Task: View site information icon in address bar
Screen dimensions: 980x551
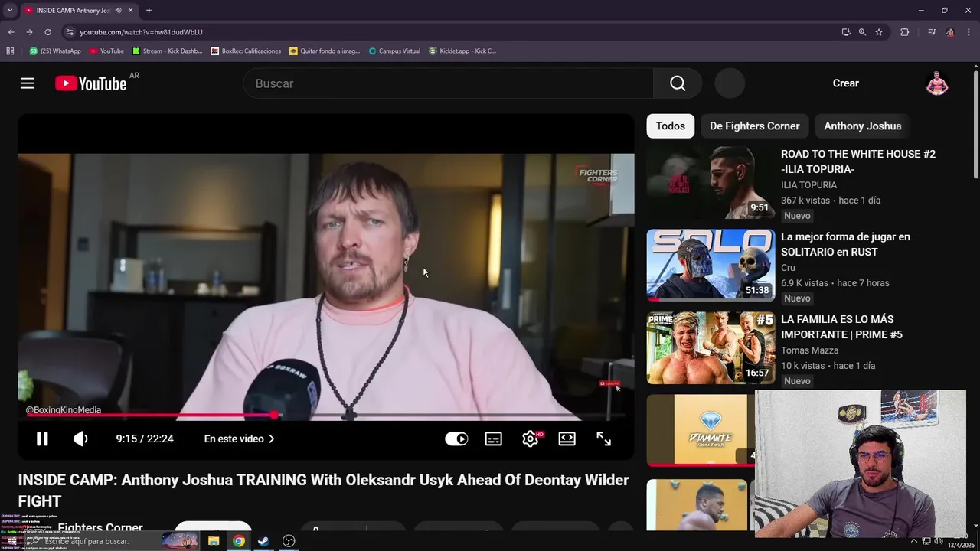Action: (x=70, y=32)
